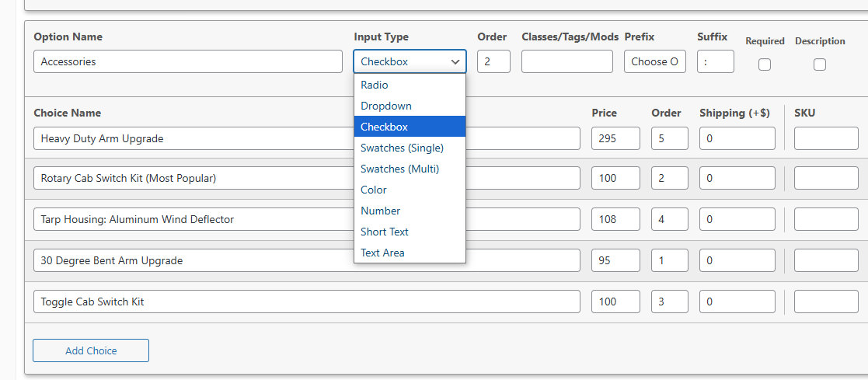Viewport: 868px width, 380px height.
Task: Click the price field showing 108
Action: (x=615, y=219)
